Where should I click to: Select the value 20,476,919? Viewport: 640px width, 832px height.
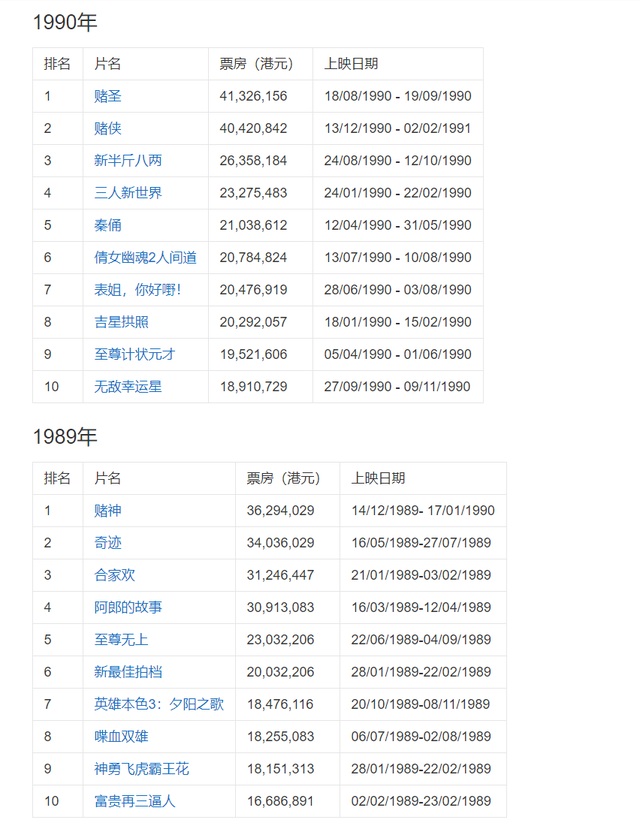click(253, 290)
